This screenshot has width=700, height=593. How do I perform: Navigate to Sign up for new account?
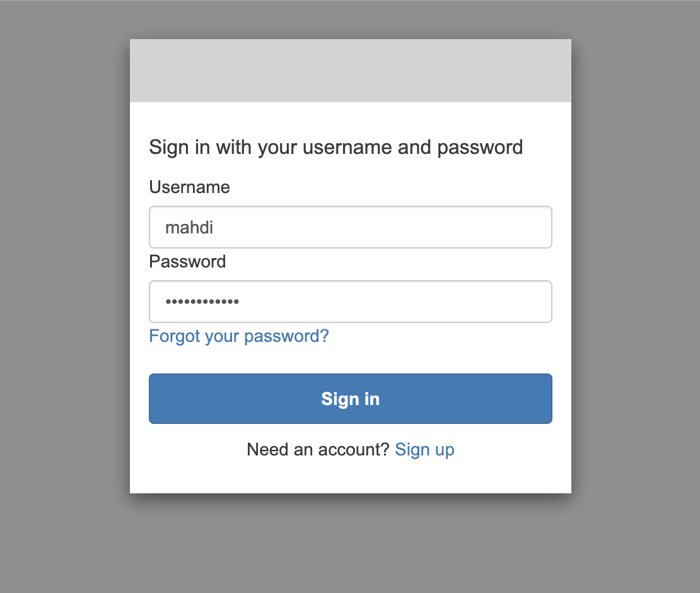[424, 449]
